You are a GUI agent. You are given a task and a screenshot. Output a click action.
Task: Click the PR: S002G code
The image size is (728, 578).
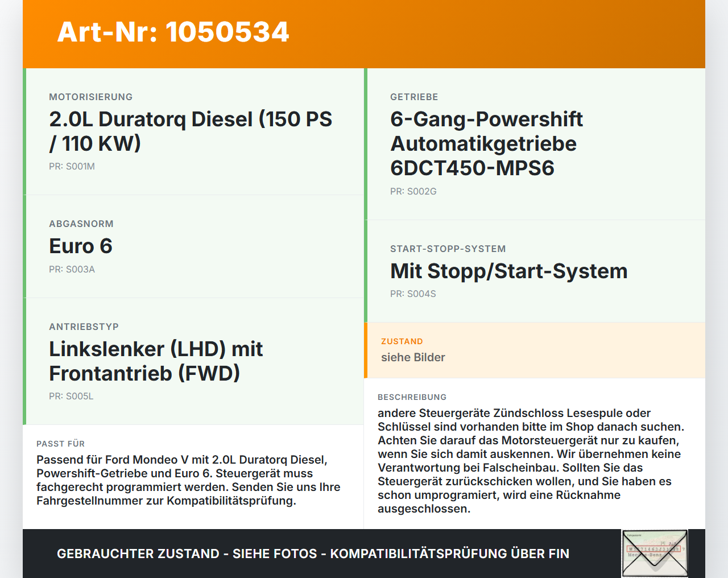(x=413, y=192)
